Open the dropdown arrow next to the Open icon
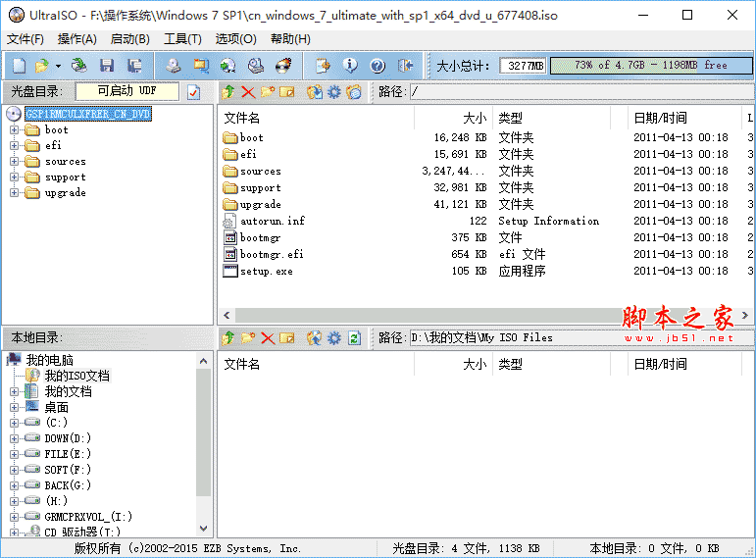Screen dimensions: 756x558 (x=58, y=66)
